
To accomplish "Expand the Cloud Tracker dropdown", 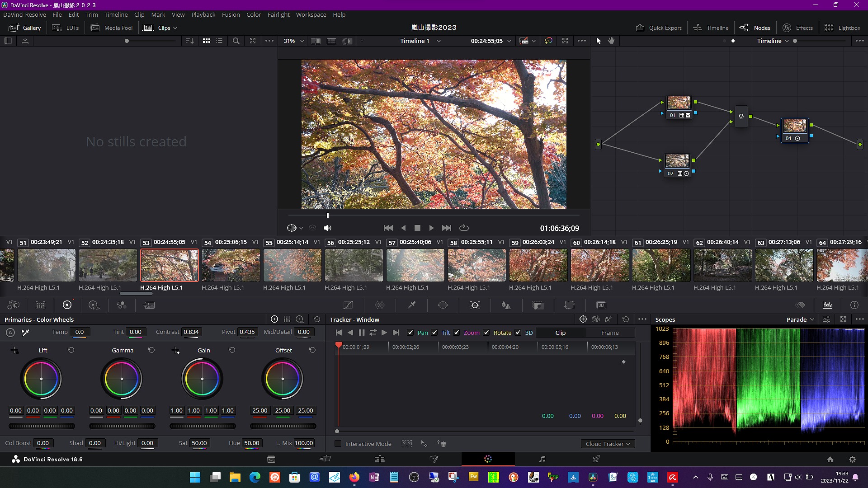I will click(x=608, y=444).
